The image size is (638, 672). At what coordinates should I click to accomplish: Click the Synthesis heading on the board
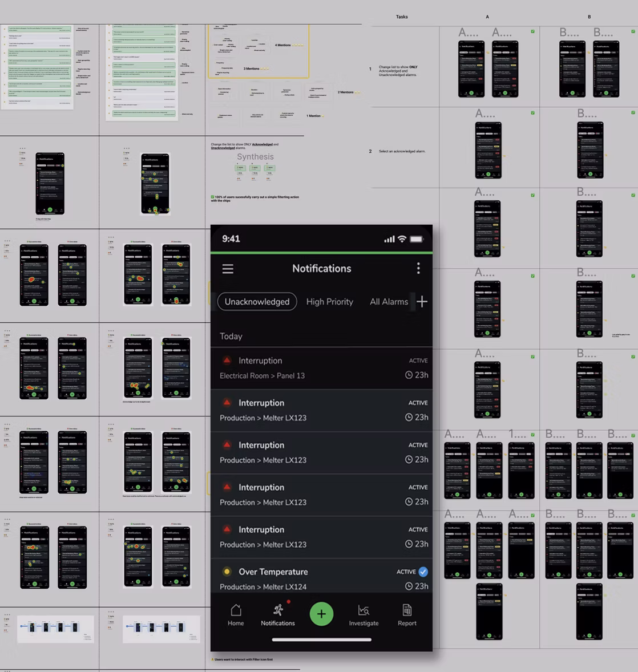tap(256, 157)
